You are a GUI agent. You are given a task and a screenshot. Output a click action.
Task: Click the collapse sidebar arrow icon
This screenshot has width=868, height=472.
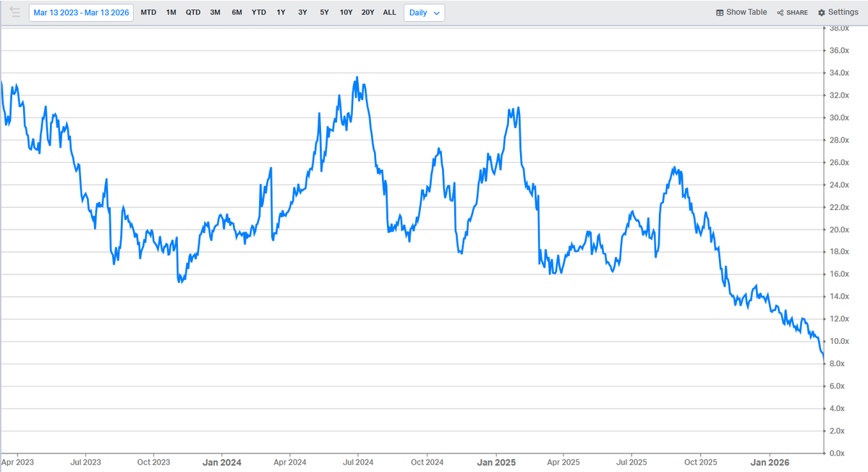(x=15, y=12)
